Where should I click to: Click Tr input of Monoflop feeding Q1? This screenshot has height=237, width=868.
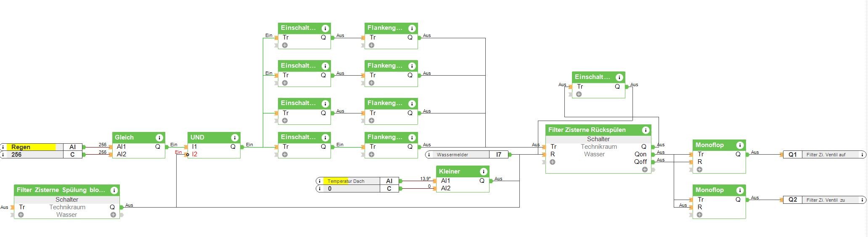coord(701,154)
